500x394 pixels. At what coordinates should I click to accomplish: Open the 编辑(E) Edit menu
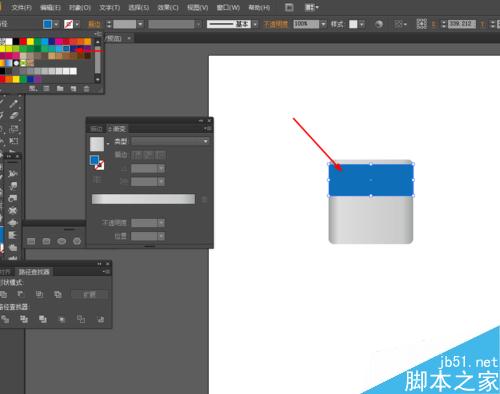coord(50,7)
